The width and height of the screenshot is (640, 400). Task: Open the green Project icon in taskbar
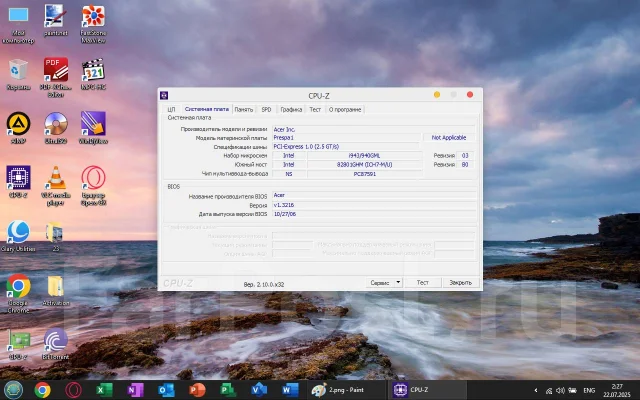click(228, 390)
